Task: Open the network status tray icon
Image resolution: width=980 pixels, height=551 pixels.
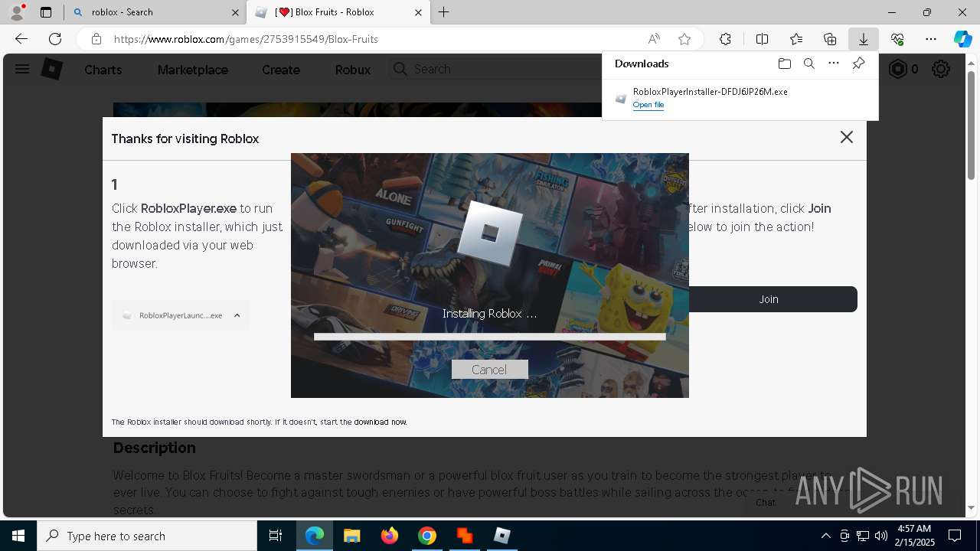Action: pos(862,536)
